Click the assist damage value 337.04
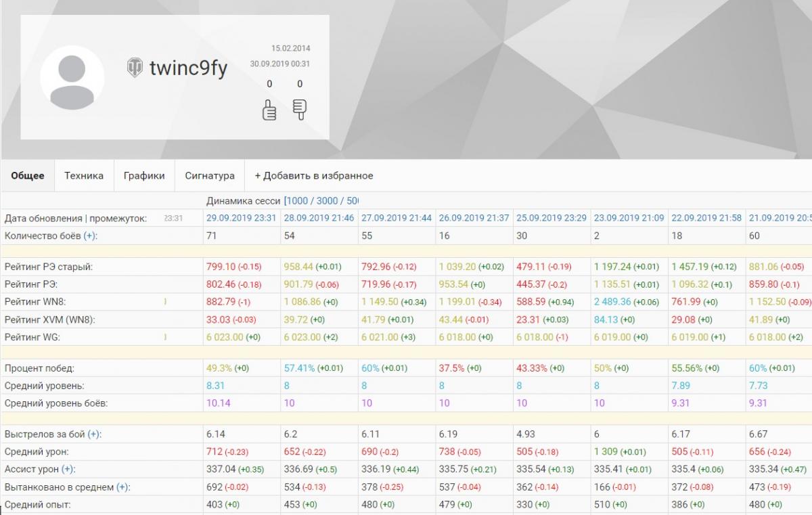812x515 pixels. 220,469
